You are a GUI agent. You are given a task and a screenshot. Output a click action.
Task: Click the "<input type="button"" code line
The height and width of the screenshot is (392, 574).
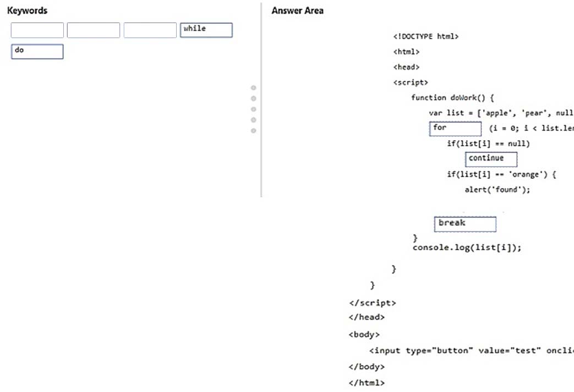472,351
